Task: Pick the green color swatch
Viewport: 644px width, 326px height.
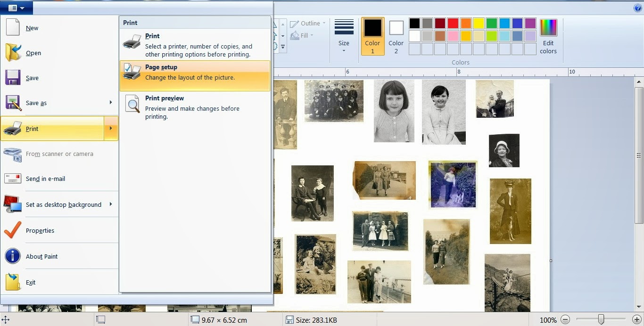Action: (492, 24)
